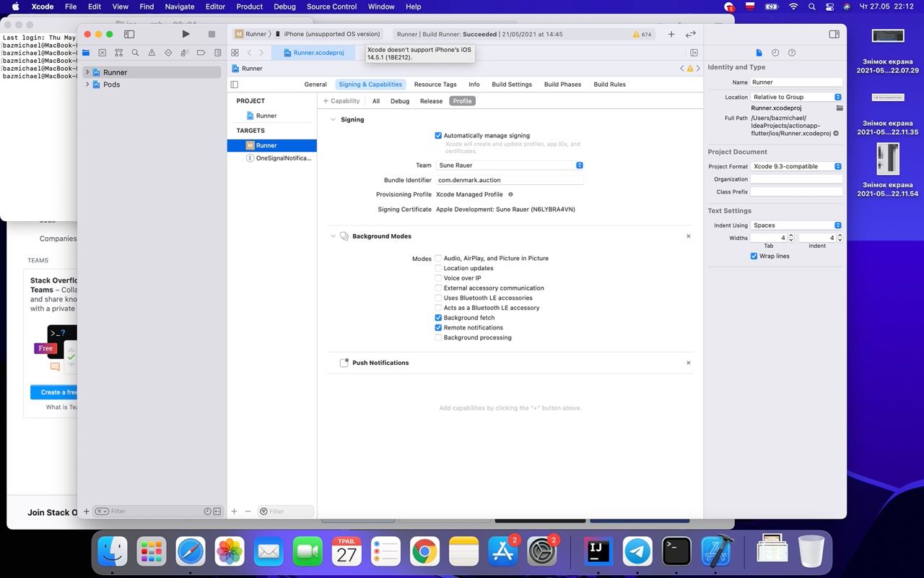Viewport: 924px width, 578px height.
Task: Adjust the Indent width stepper
Action: pyautogui.click(x=840, y=238)
